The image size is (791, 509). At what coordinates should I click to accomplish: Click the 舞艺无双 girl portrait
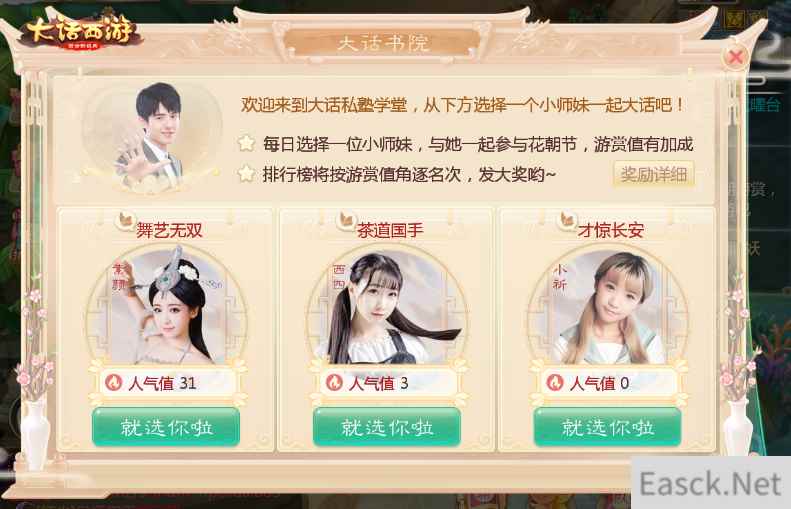coord(167,308)
